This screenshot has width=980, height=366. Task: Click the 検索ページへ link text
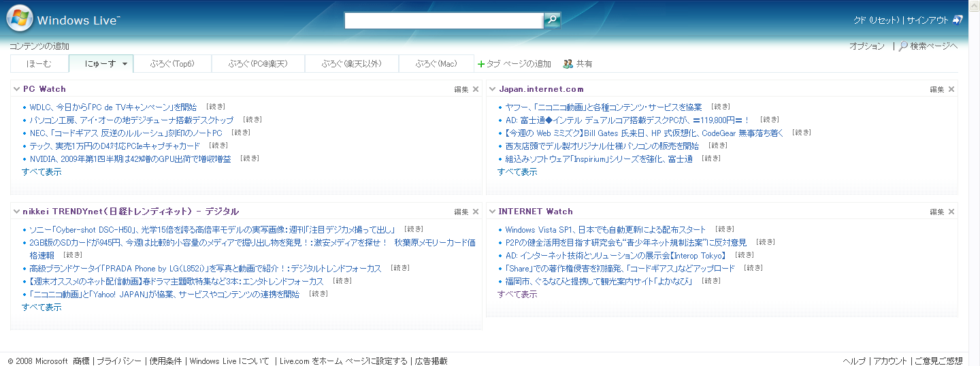pos(934,46)
